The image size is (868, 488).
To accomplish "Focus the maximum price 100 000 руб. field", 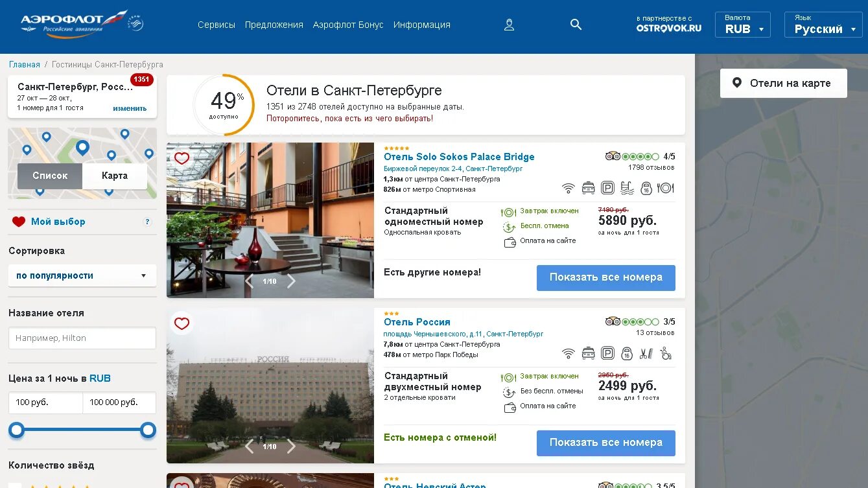I will (119, 402).
